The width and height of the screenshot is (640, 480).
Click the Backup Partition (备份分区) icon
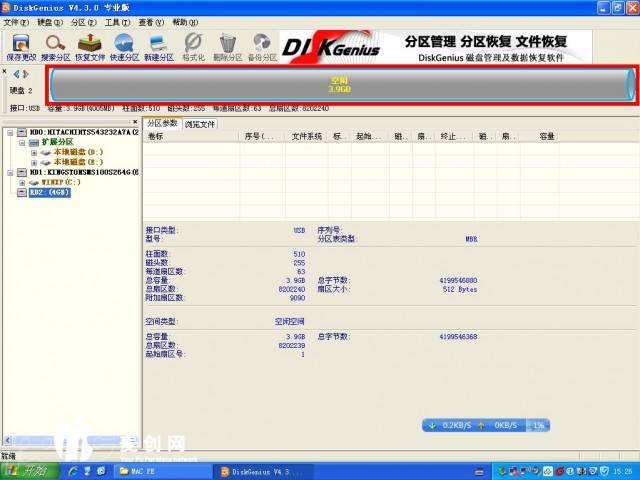click(262, 46)
